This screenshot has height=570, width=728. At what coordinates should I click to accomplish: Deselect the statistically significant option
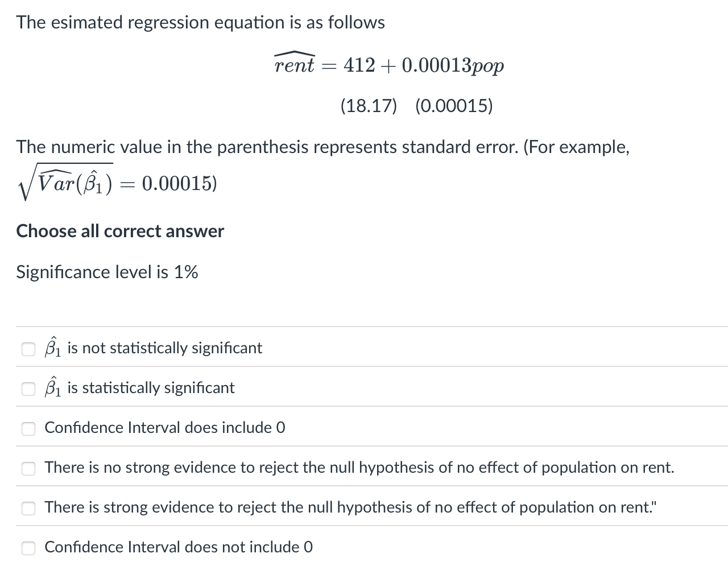(28, 389)
